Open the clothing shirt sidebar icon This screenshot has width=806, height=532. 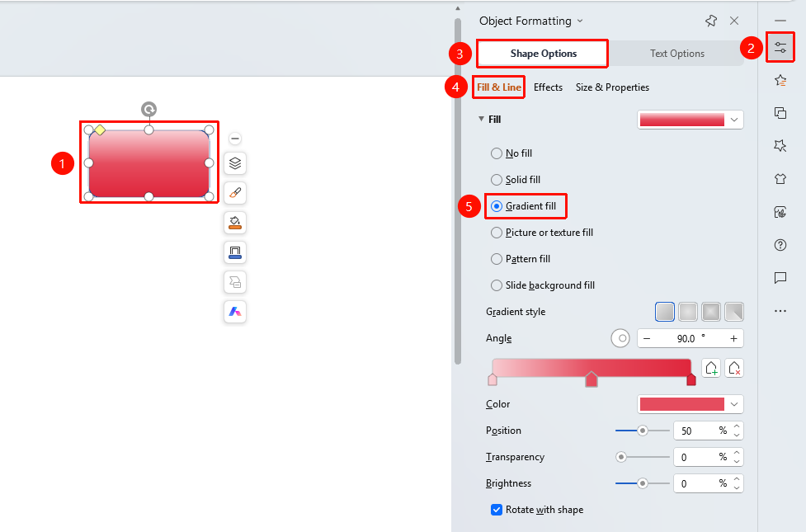tap(780, 179)
